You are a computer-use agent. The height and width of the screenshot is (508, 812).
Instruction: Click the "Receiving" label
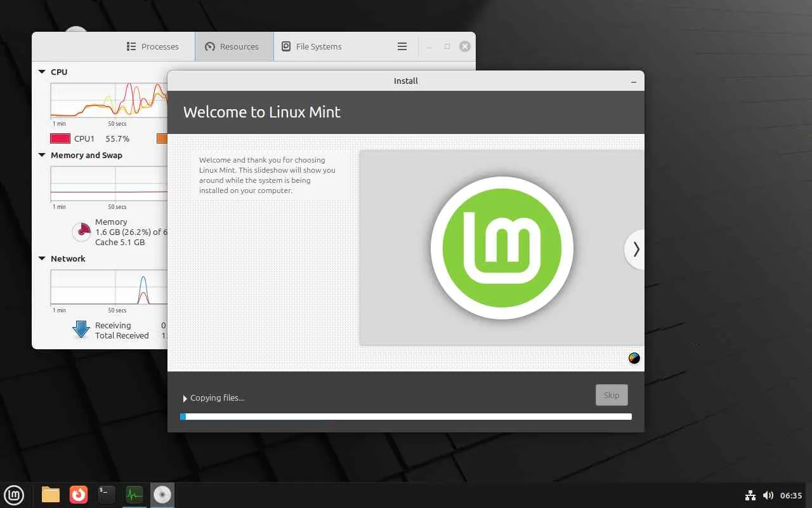(x=113, y=326)
